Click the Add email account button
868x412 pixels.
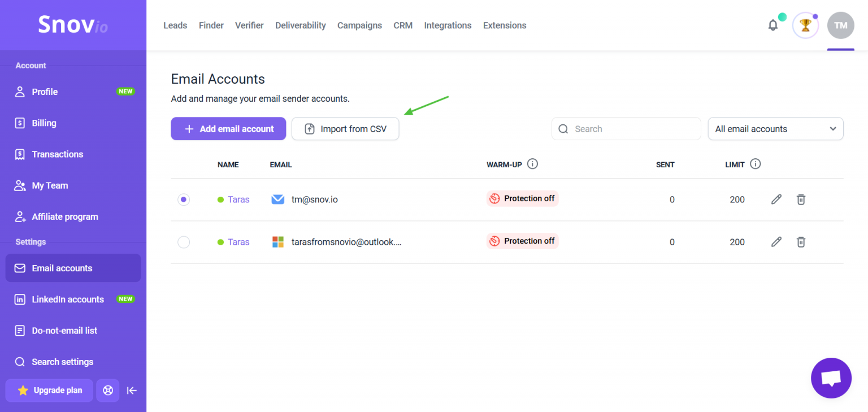[228, 129]
